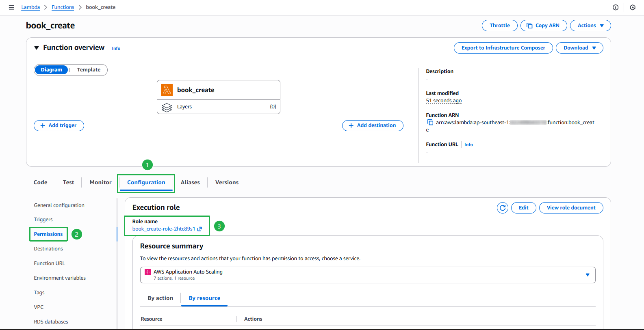Image resolution: width=644 pixels, height=330 pixels.
Task: Export to Infrastructure Composer
Action: pyautogui.click(x=503, y=48)
